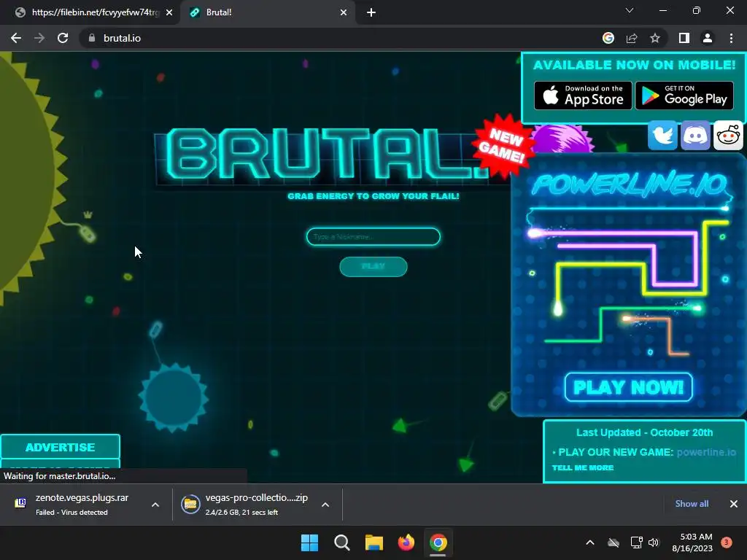Expand options for zenote.vegas.plugs.rar download
Viewport: 747px width, 560px height.
155,505
